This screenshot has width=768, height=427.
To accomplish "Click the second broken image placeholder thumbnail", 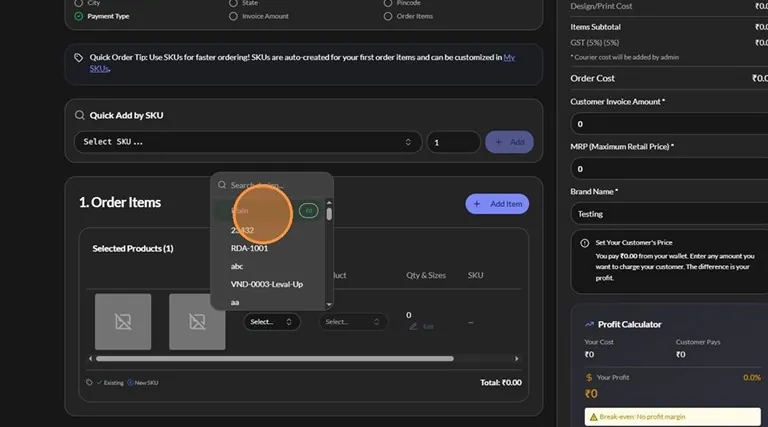I will 197,322.
